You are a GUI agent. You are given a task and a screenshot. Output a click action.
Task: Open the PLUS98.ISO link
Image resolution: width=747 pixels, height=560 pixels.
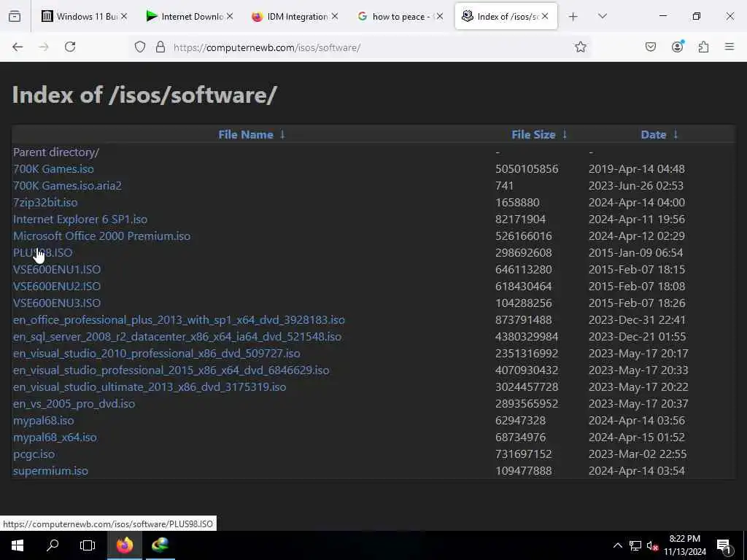pos(43,253)
